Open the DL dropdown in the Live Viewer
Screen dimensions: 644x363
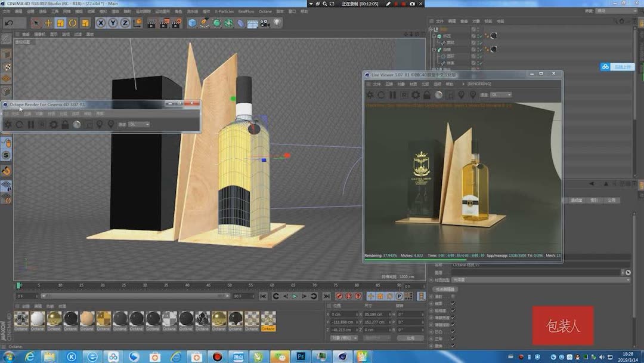[500, 95]
